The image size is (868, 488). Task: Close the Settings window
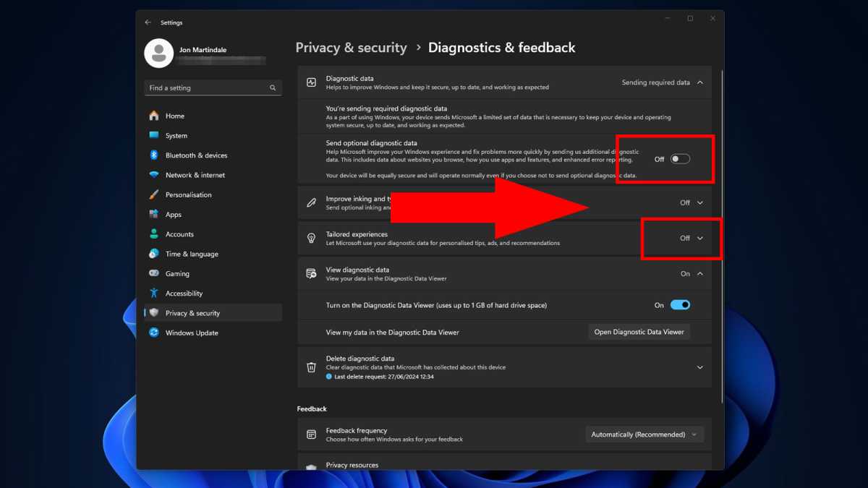tap(712, 19)
